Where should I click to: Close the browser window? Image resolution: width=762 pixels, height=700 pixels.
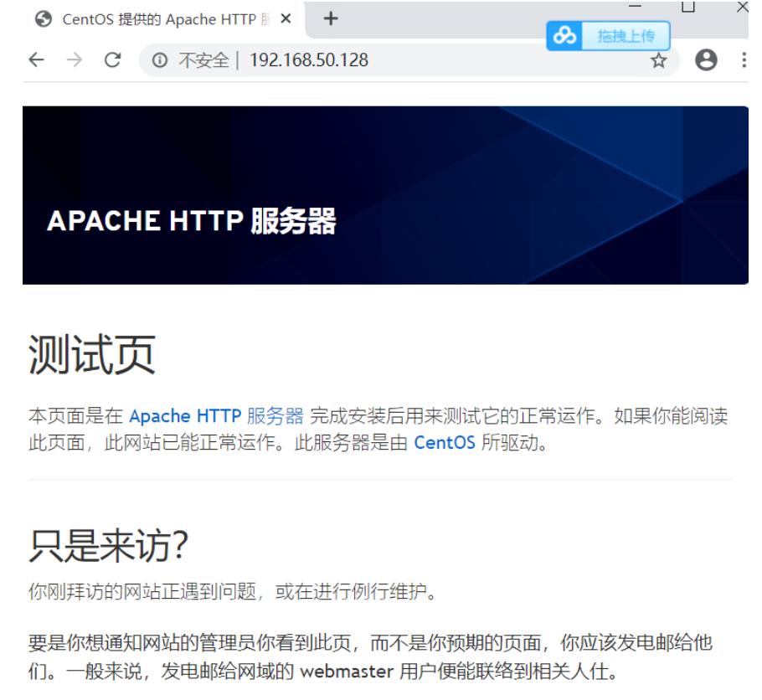coord(742,7)
